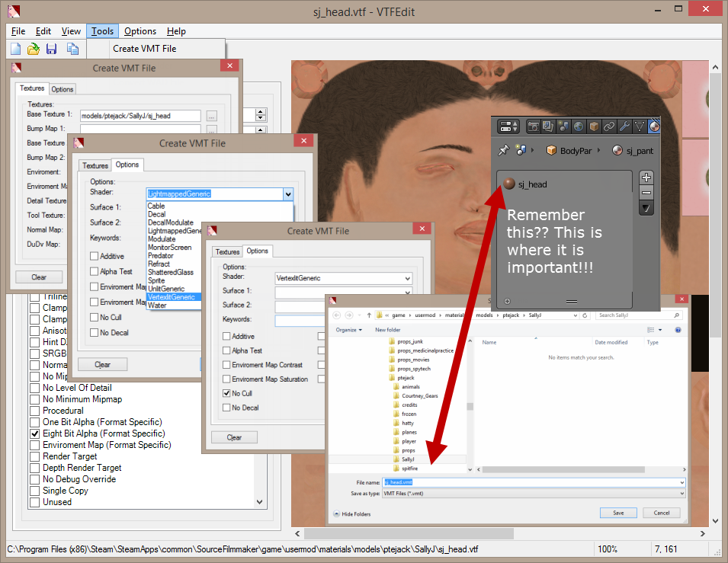The image size is (728, 563).
Task: Select the Modifiers wrench icon
Action: pyautogui.click(x=624, y=126)
